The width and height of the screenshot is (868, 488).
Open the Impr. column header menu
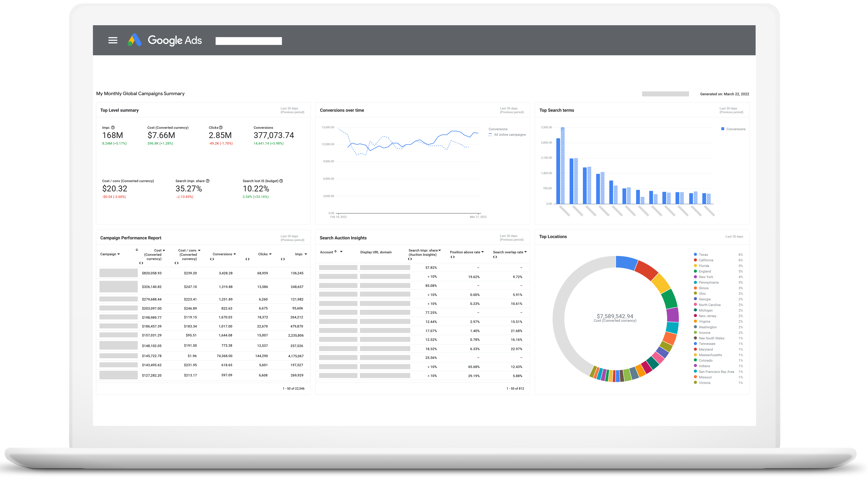click(x=306, y=254)
